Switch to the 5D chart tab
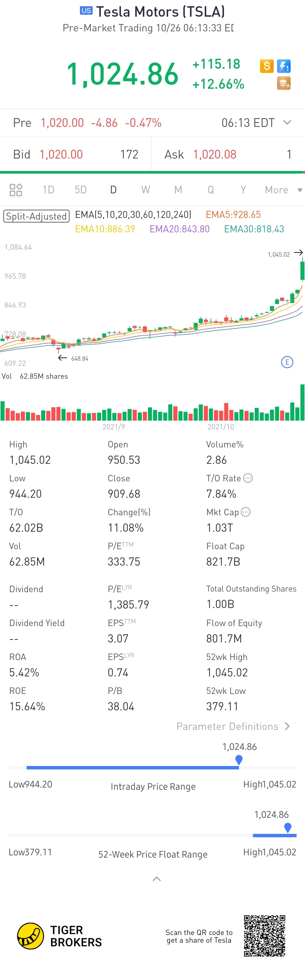 (80, 190)
